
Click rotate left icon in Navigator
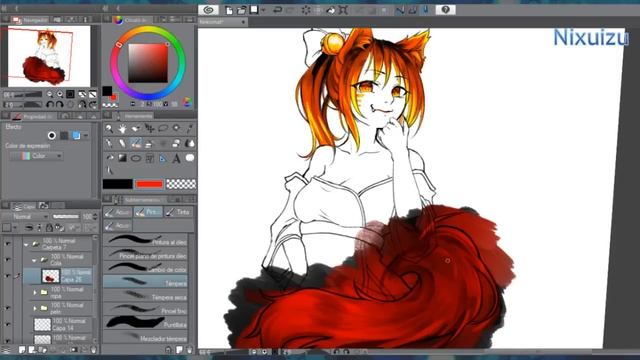(x=50, y=105)
